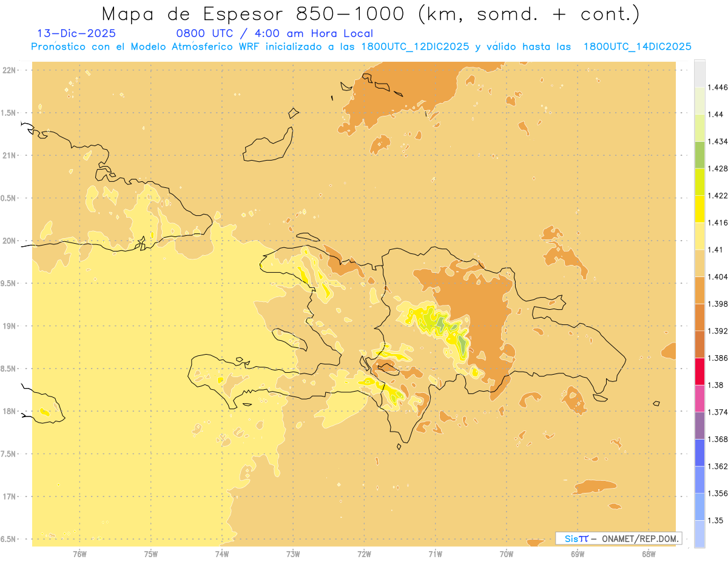
Task: Click the 19N latitude label
Action: [x=9, y=326]
